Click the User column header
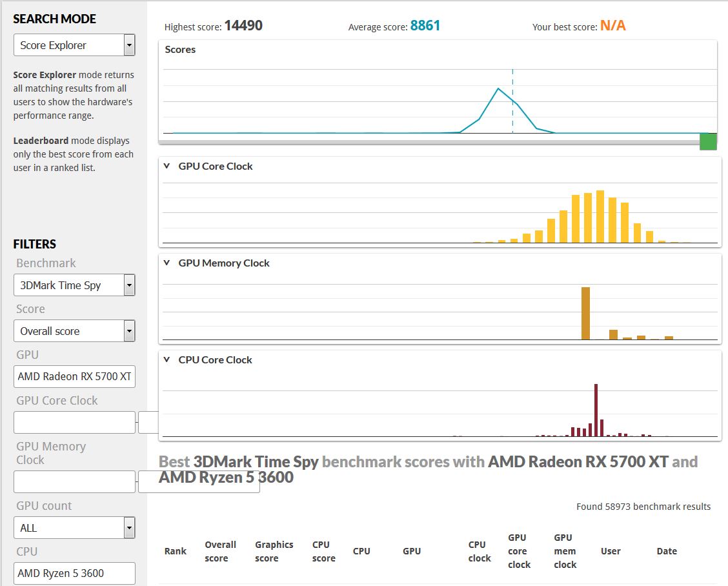Screen dimensions: 728x586 [611, 551]
